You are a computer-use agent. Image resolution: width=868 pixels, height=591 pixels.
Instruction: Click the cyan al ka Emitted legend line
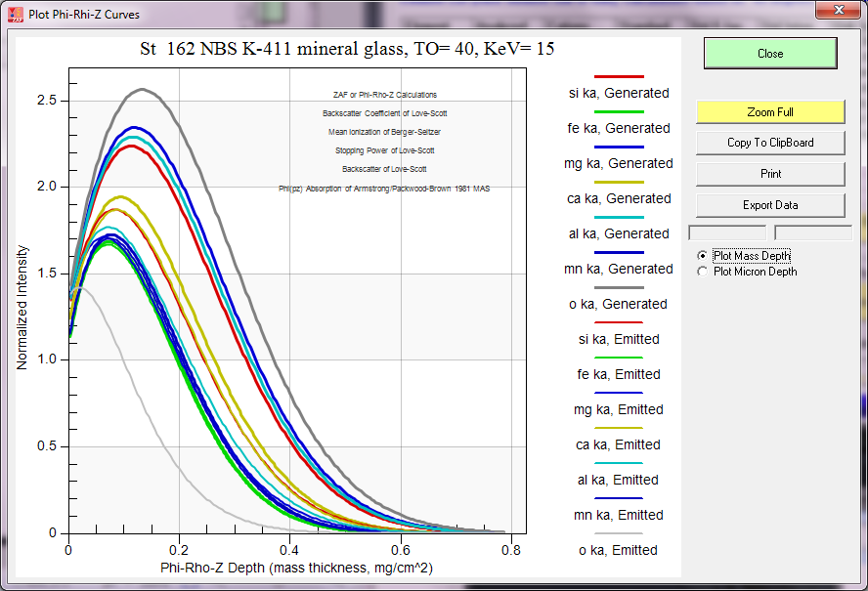[619, 463]
